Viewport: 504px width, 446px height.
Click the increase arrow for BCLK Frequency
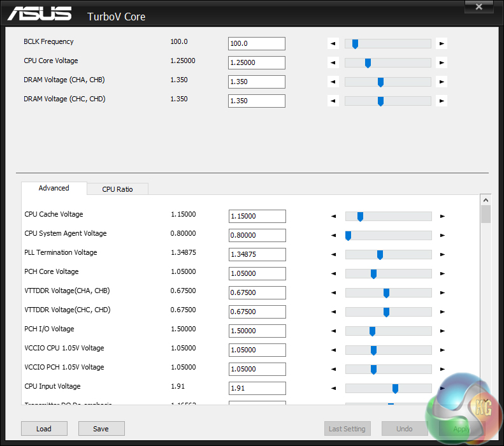pyautogui.click(x=442, y=44)
